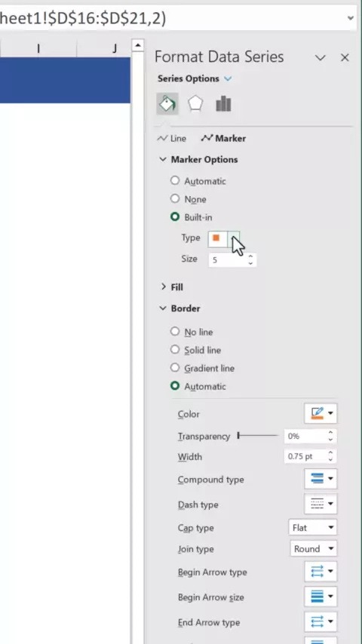Screen dimensions: 362x644
Task: Open the Begin Arrow size picker
Action: tap(321, 596)
